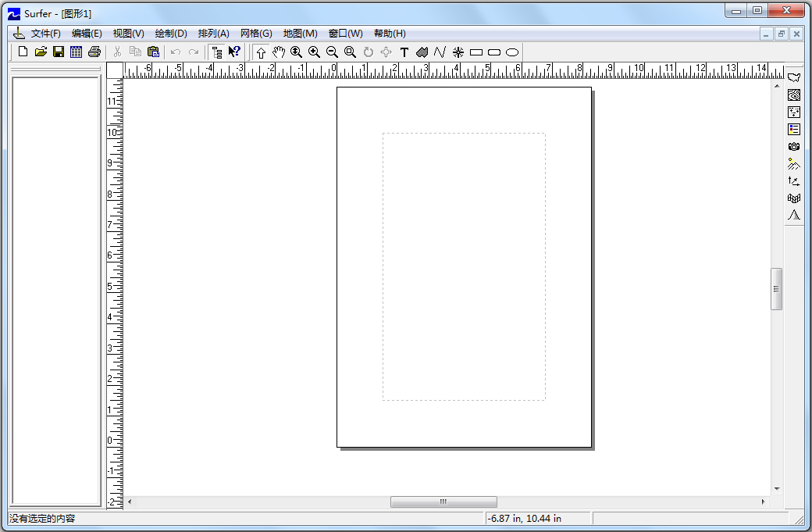Screen dimensions: 812x532
Task: Open the 绘制(D) menu
Action: 171,33
